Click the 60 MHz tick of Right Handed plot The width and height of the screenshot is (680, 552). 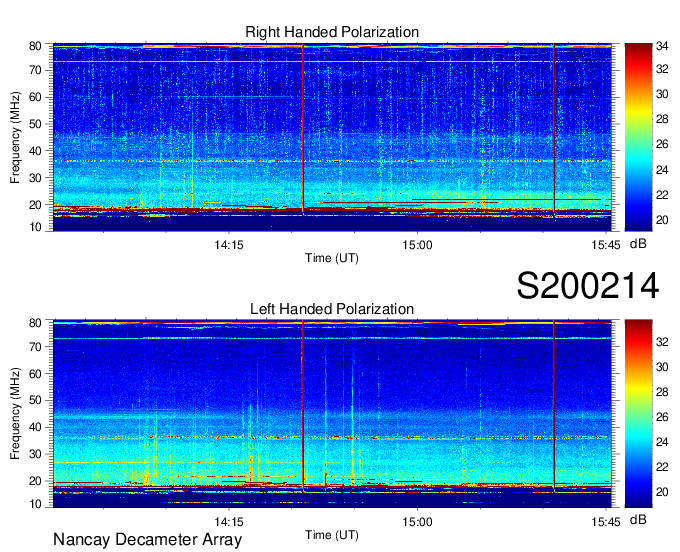click(35, 97)
